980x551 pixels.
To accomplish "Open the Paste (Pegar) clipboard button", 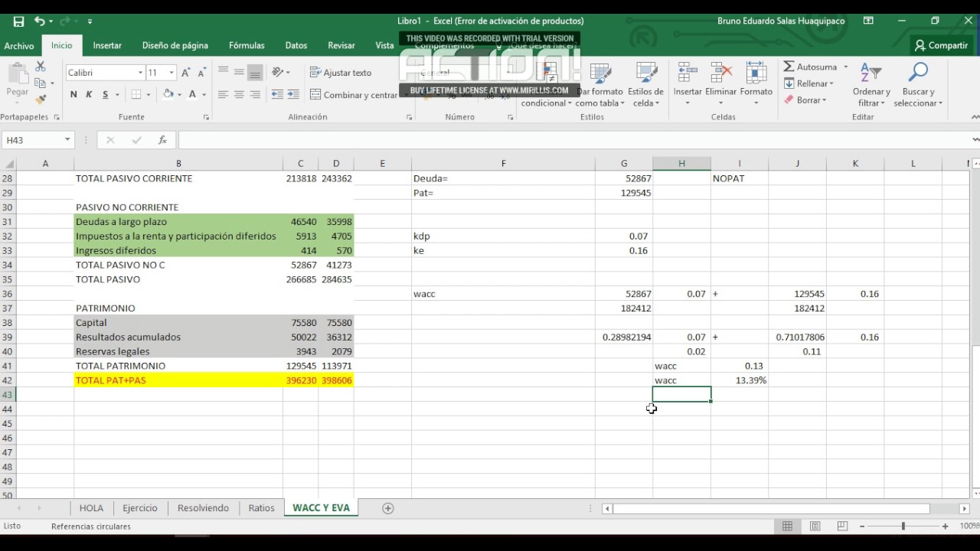I will pos(17,81).
